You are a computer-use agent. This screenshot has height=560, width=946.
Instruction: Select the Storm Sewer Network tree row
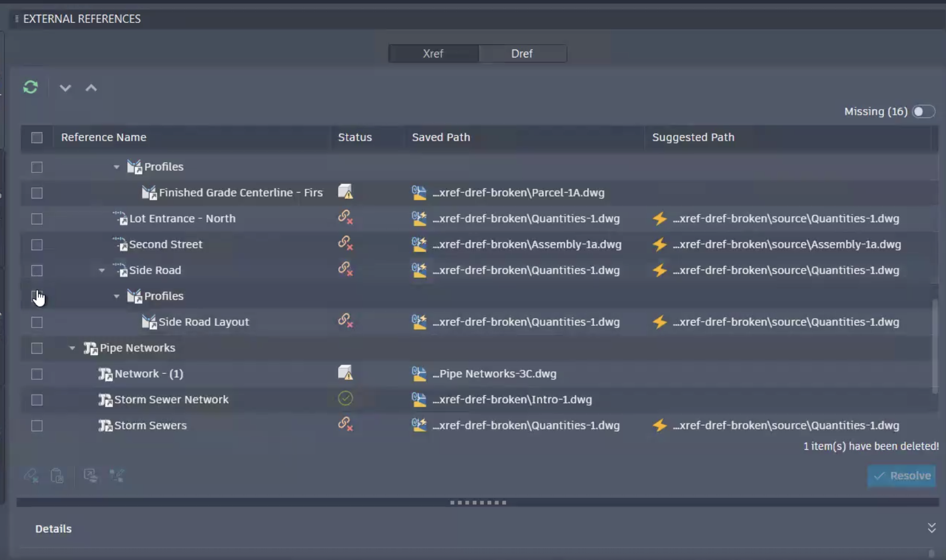click(x=480, y=400)
